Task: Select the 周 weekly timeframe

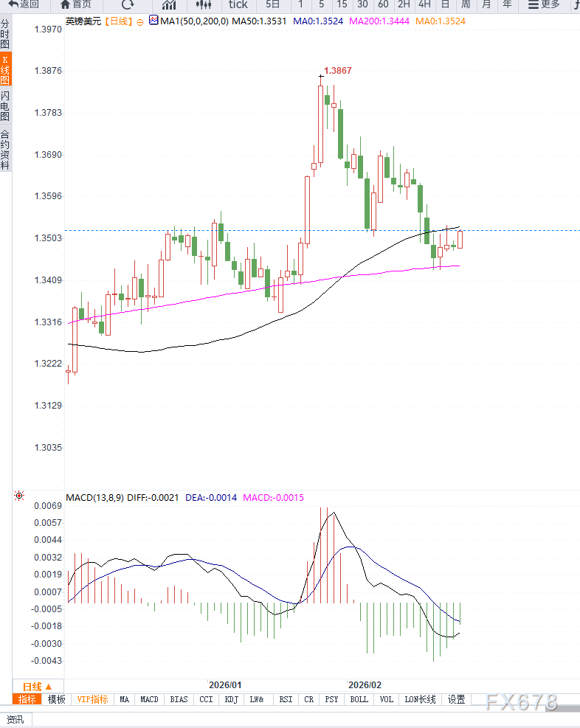Action: 466,4
